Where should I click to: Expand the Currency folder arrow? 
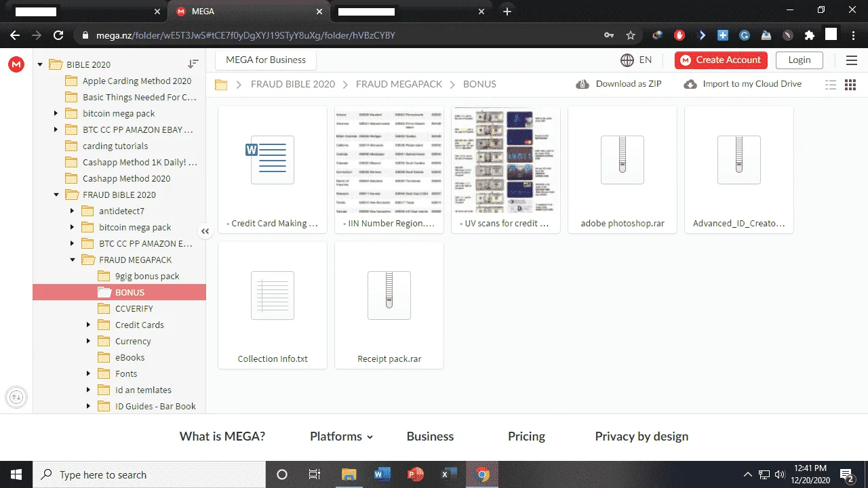(89, 342)
